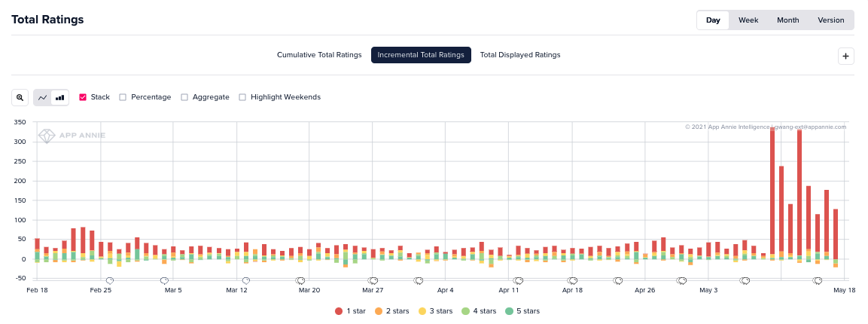Open the comment bubble beside Mar 12
The width and height of the screenshot is (868, 324).
pyautogui.click(x=245, y=281)
